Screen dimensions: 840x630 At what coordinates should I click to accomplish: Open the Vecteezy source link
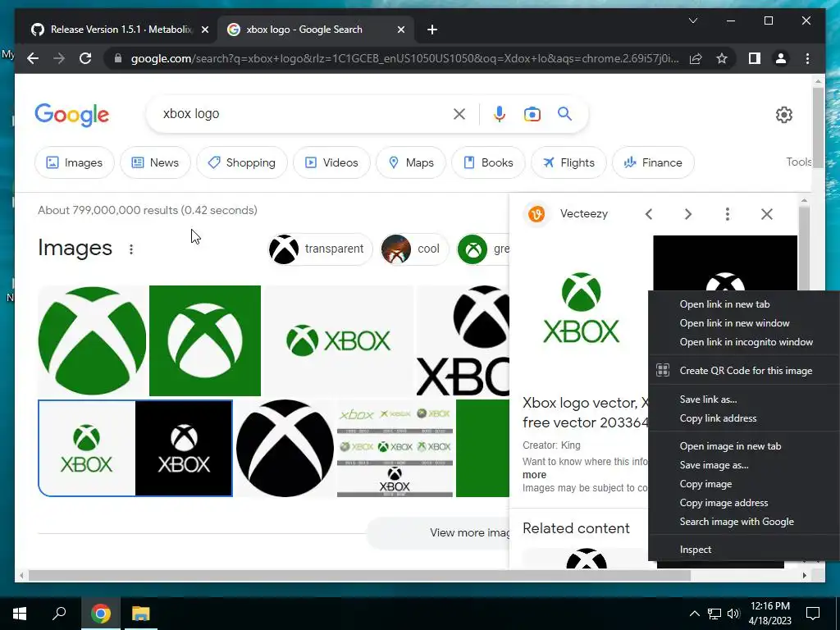coord(568,214)
